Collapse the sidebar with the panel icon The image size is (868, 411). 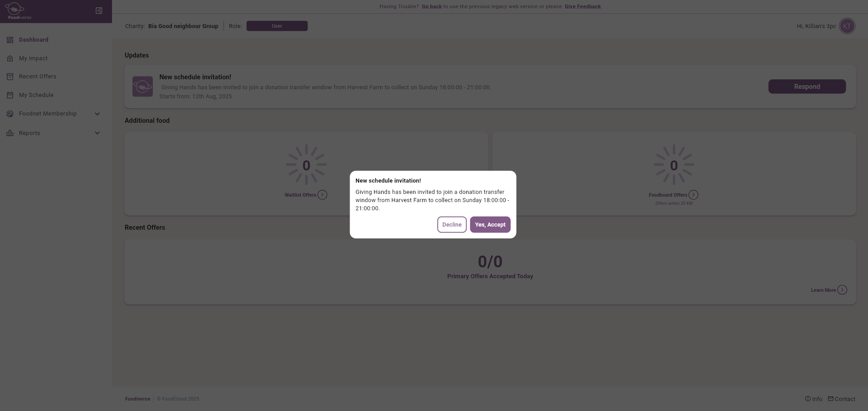point(99,10)
